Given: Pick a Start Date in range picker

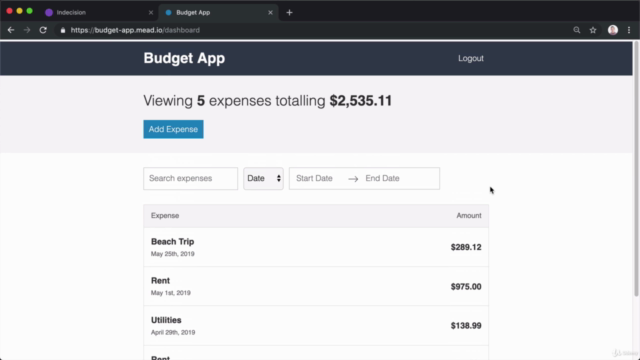Looking at the screenshot, I should coord(314,178).
